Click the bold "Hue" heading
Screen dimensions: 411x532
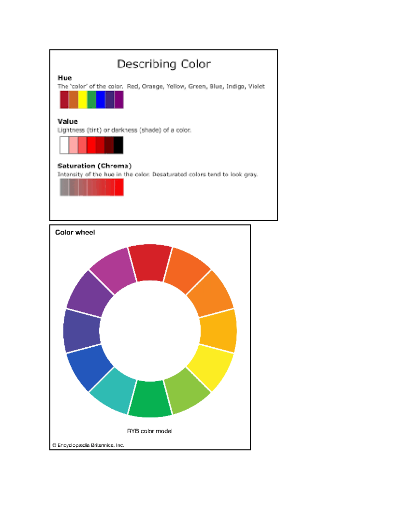pyautogui.click(x=65, y=78)
